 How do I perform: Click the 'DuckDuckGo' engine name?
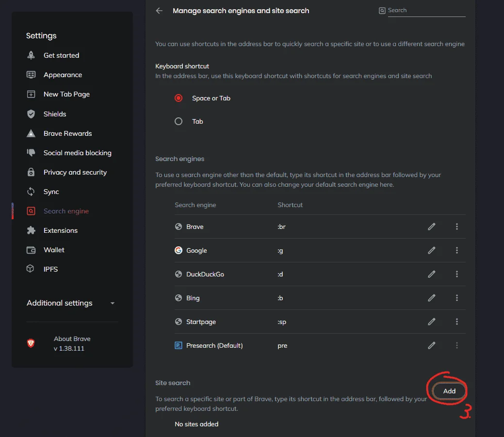click(x=205, y=274)
